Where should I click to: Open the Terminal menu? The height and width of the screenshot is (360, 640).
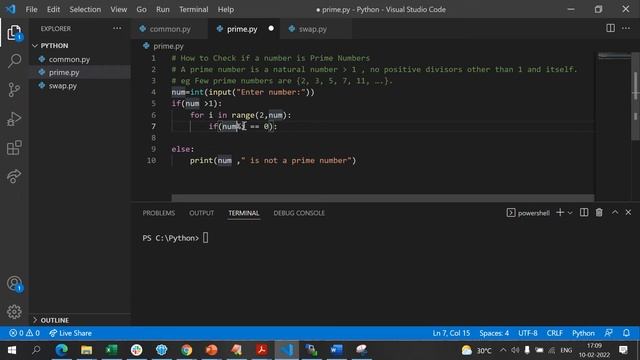[193, 9]
